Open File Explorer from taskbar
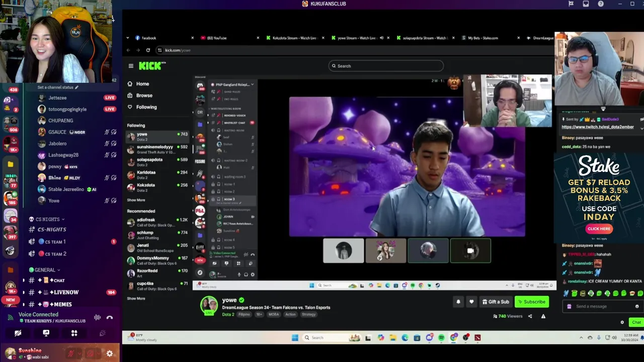The width and height of the screenshot is (644, 362). [x=392, y=337]
